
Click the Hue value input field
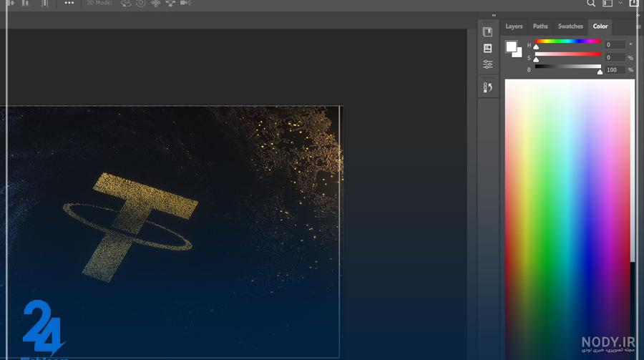(x=615, y=44)
